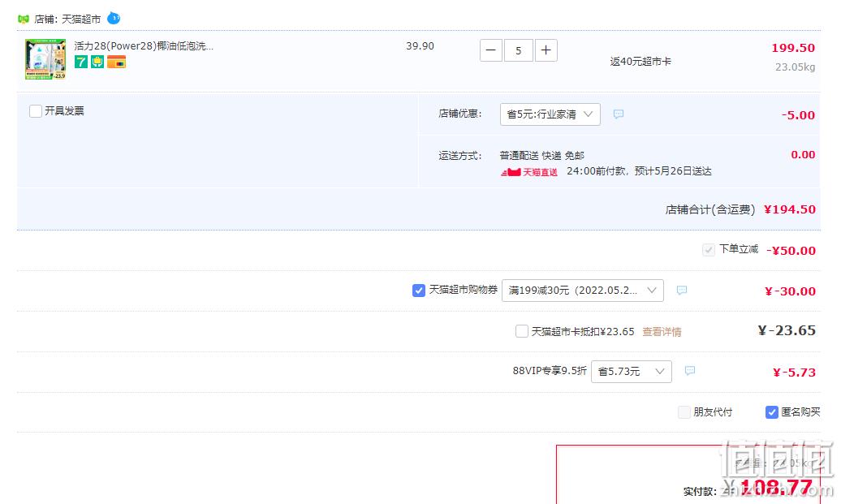Click the 返40元超市卡 promotion text
Image resolution: width=841 pixels, height=504 pixels.
point(640,62)
